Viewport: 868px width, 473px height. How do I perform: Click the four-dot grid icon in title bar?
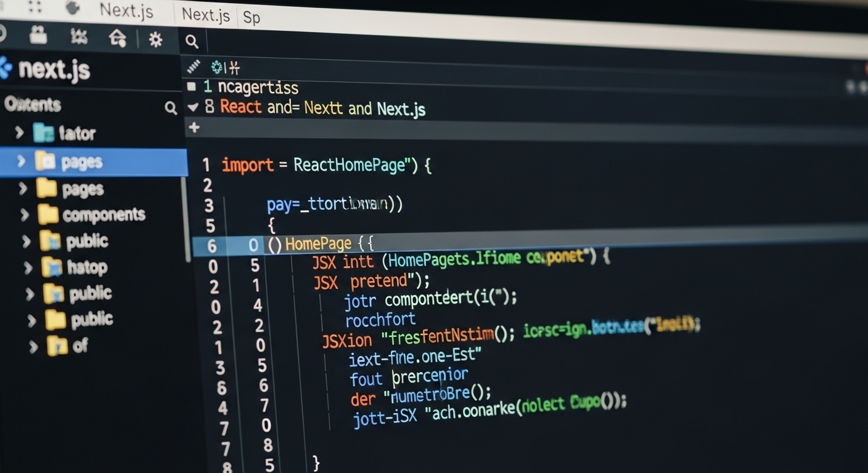35,7
